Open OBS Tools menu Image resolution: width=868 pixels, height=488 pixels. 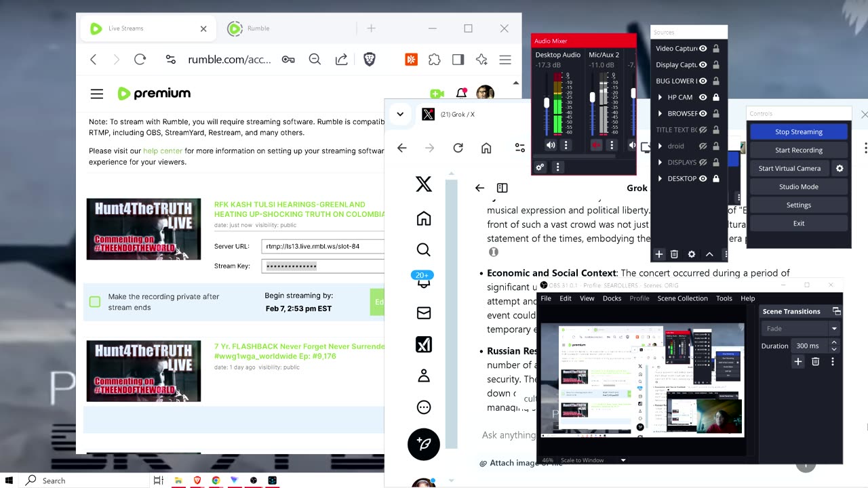pos(724,298)
